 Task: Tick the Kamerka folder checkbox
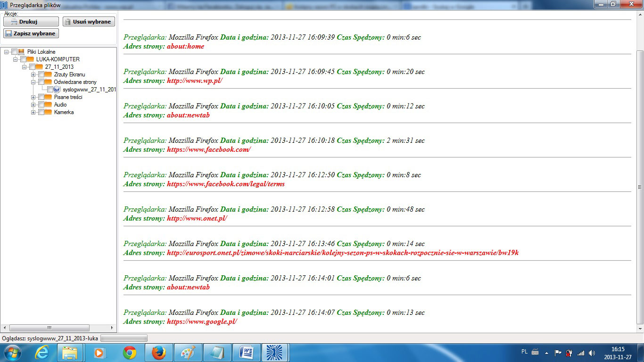pyautogui.click(x=41, y=112)
